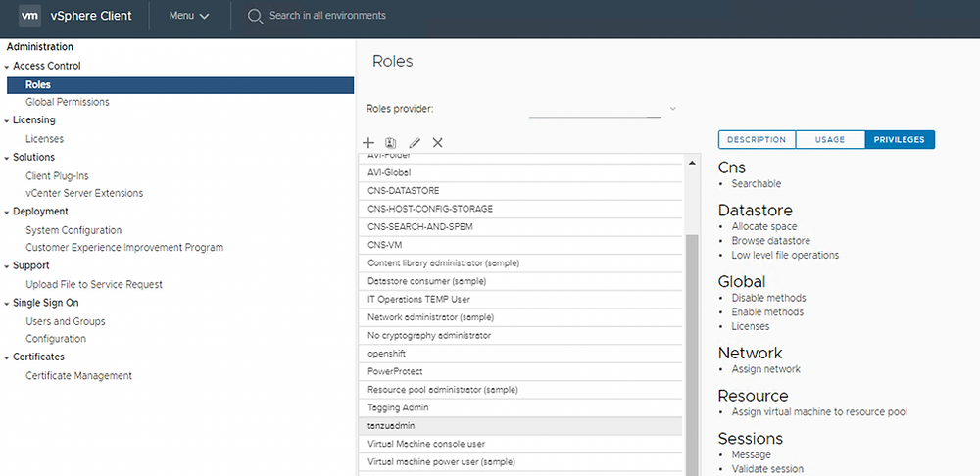Select the openshift role
Image resolution: width=980 pixels, height=476 pixels.
(x=520, y=354)
